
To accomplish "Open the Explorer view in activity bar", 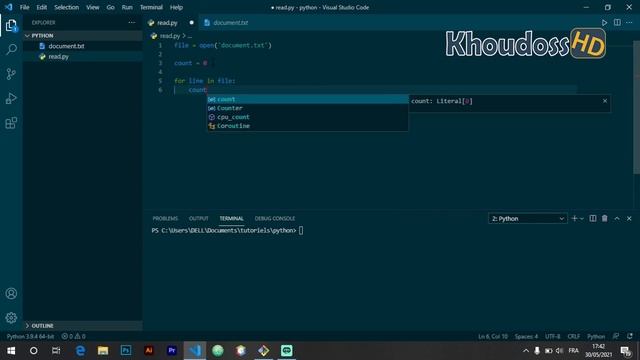I will pos(11,25).
